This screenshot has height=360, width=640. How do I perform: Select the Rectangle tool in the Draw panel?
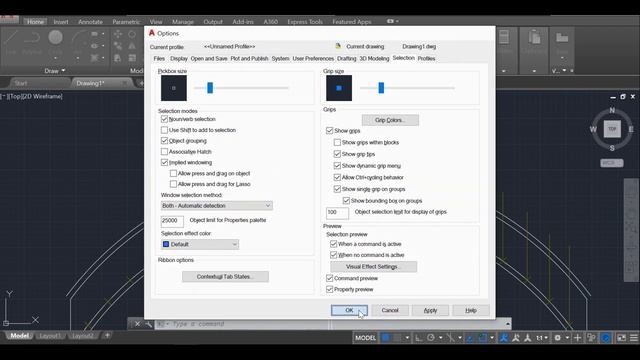click(x=95, y=34)
